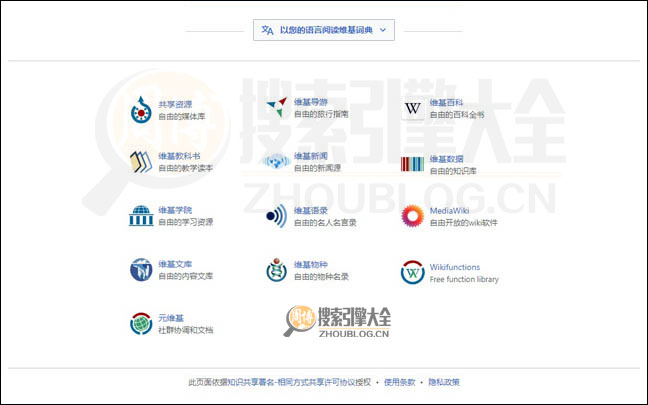This screenshot has width=648, height=405.
Task: Click the 自由的物种名录 description text
Action: coord(321,276)
